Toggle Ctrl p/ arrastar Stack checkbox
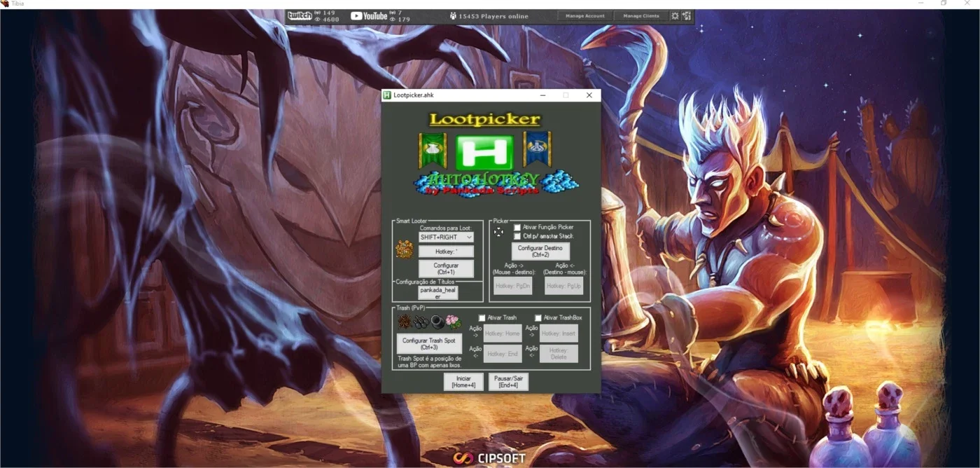The image size is (980, 468). [x=517, y=237]
